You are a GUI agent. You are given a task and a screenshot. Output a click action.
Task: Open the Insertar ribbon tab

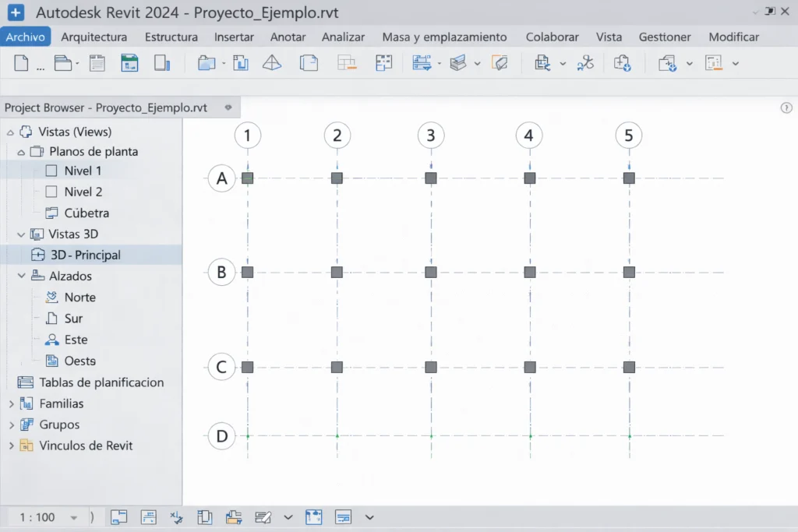click(234, 37)
